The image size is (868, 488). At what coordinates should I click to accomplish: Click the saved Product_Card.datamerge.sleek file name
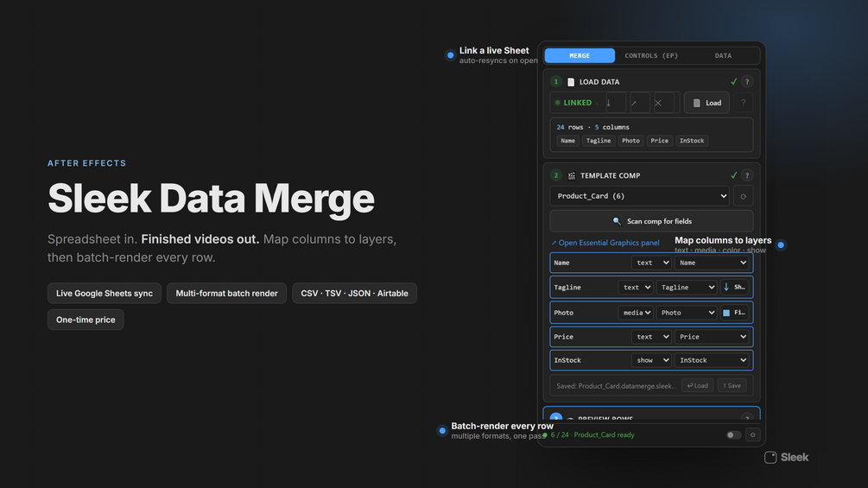point(616,386)
